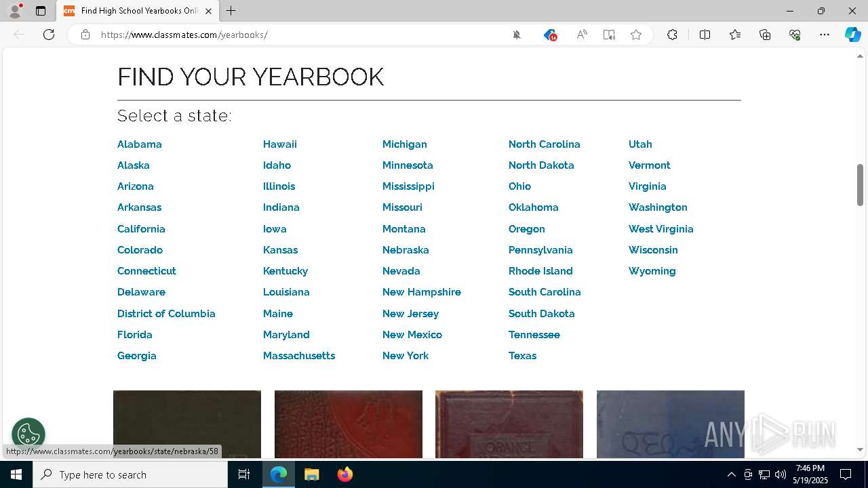Open the Montana yearbooks link

coord(404,228)
